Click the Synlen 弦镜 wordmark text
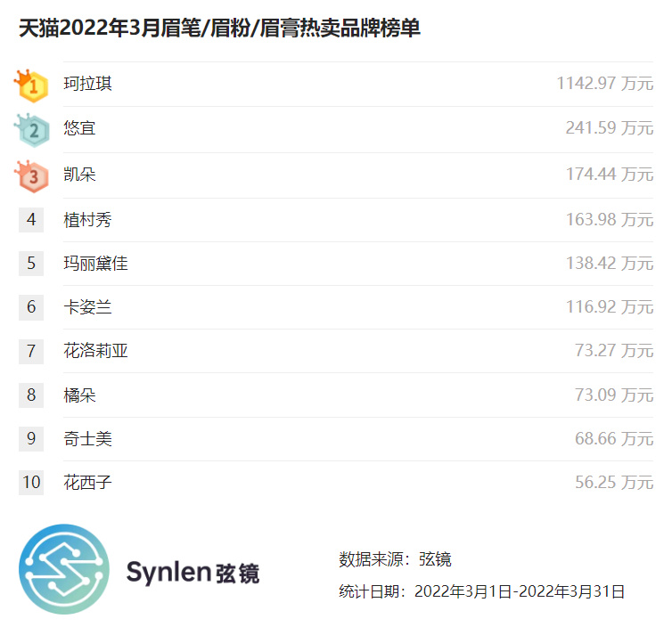Viewport: 672px width, 627px height. [x=193, y=572]
